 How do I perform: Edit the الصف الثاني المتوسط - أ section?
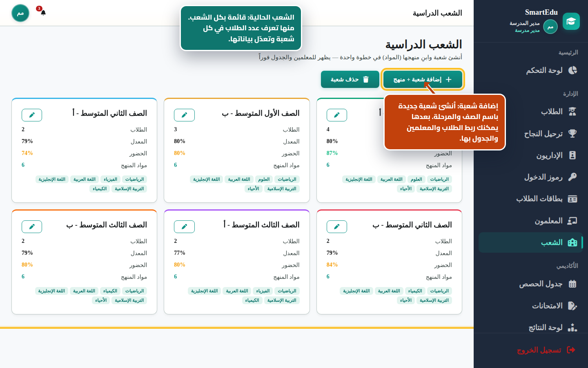32,115
